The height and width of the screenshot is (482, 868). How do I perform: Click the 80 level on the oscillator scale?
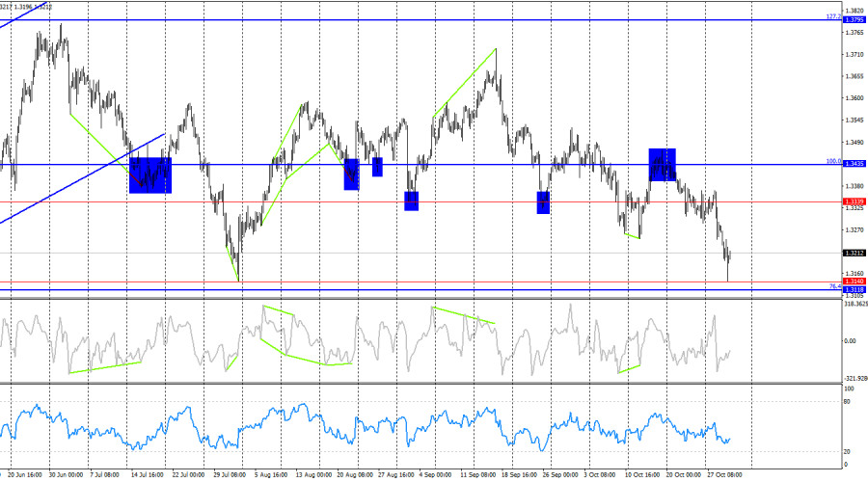click(x=847, y=401)
